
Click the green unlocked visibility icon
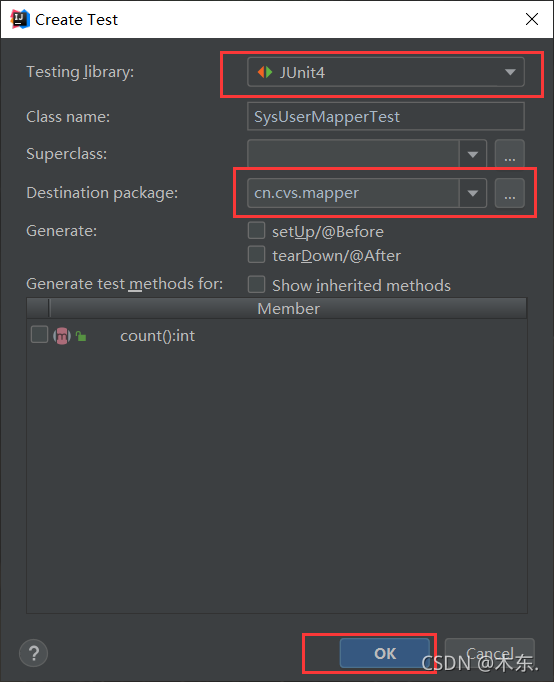pyautogui.click(x=81, y=336)
